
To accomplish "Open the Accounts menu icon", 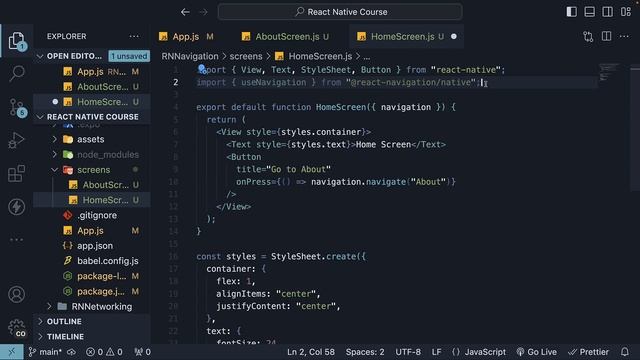I will click(x=16, y=294).
